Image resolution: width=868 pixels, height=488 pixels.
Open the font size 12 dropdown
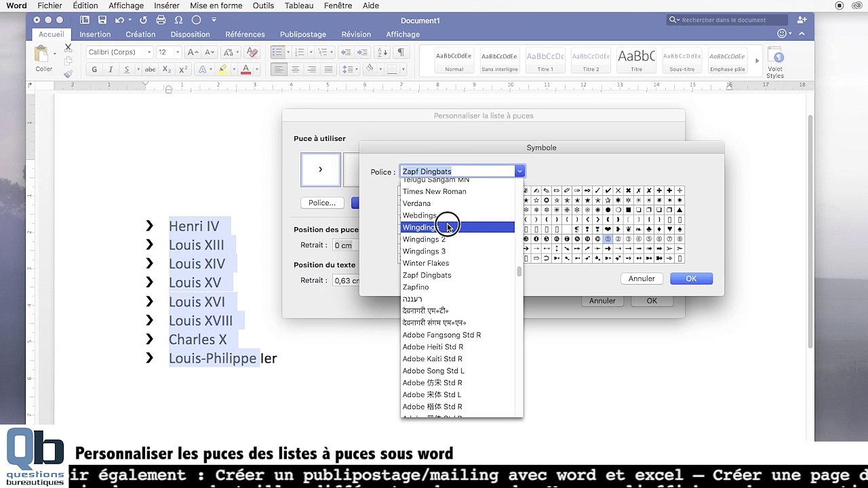coord(178,52)
